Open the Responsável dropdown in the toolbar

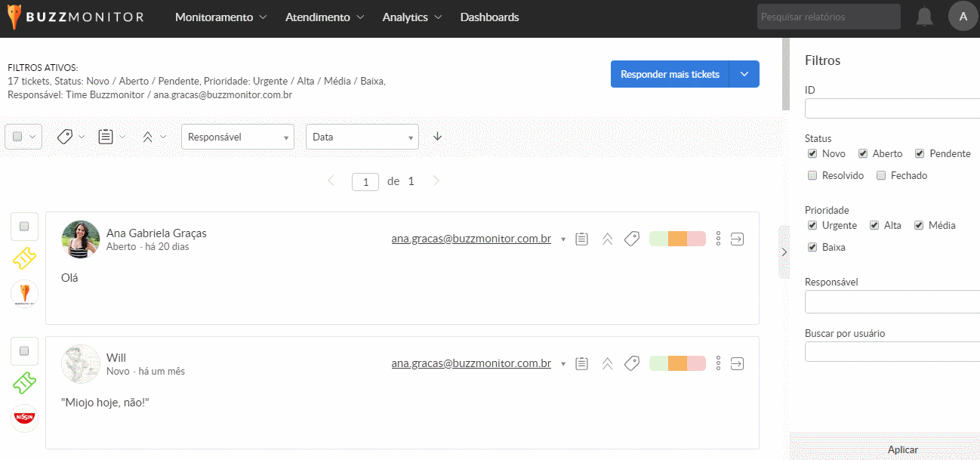[237, 137]
